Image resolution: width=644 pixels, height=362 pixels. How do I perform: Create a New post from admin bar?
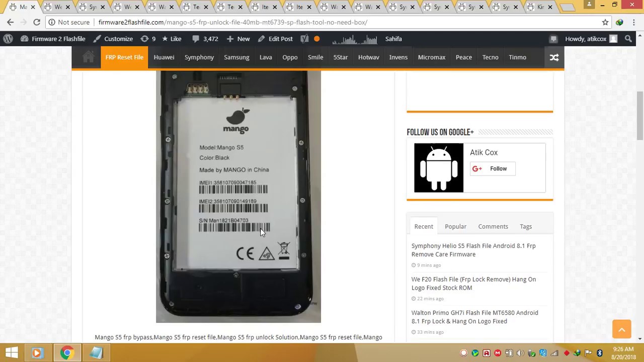coord(238,39)
